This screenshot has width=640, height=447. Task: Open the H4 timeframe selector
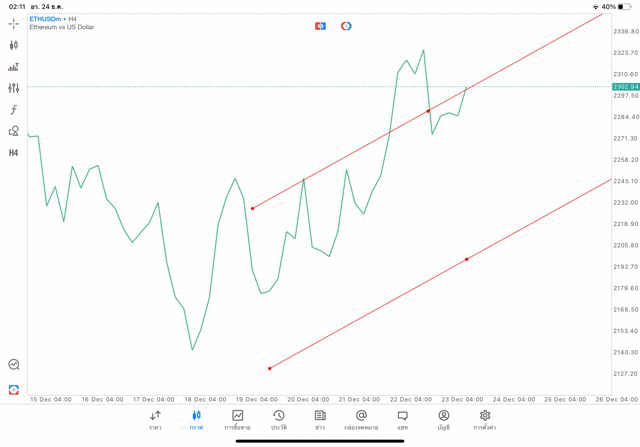[14, 153]
